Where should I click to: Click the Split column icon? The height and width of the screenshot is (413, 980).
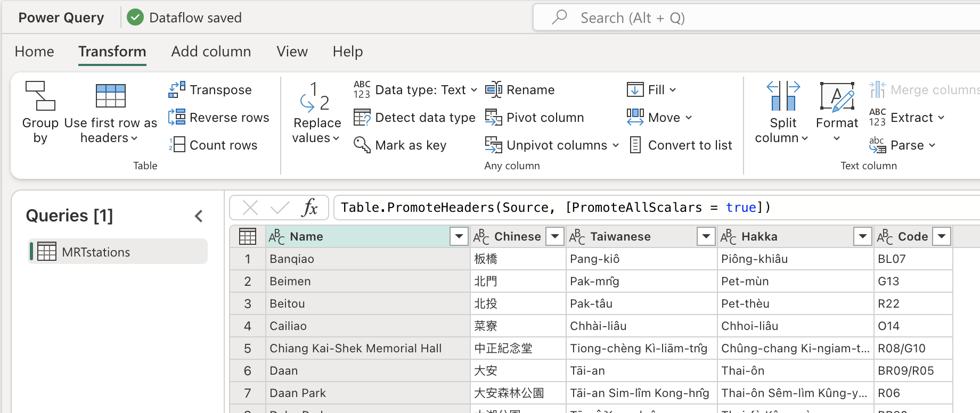(x=783, y=96)
